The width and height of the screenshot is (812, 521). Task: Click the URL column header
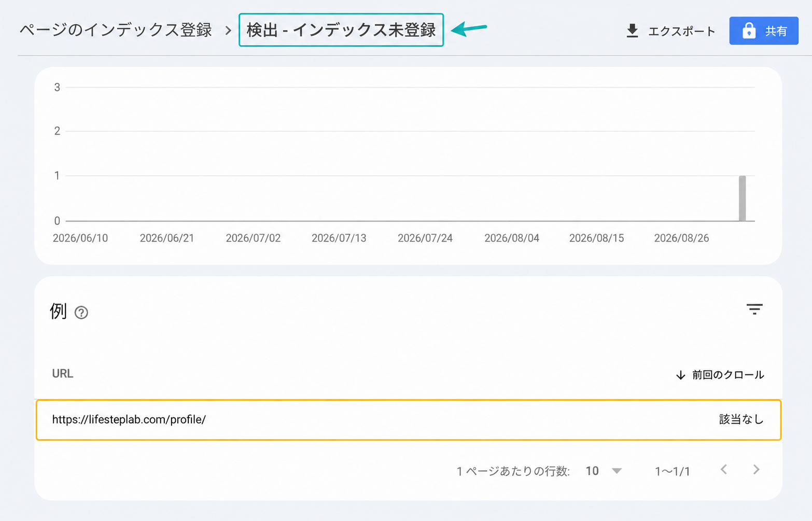click(63, 374)
